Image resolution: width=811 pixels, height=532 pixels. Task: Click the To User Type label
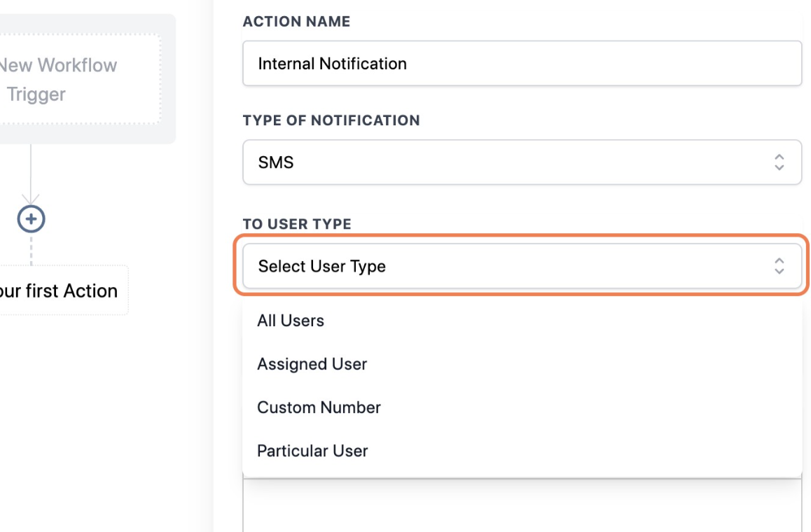point(297,224)
